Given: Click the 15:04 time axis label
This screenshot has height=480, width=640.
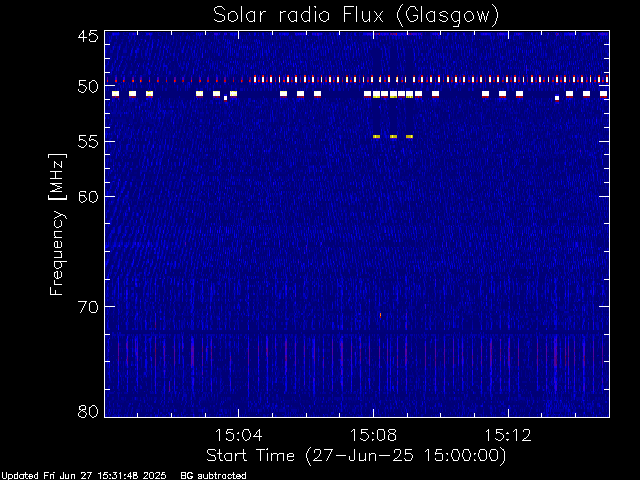Looking at the screenshot, I should point(238,435).
